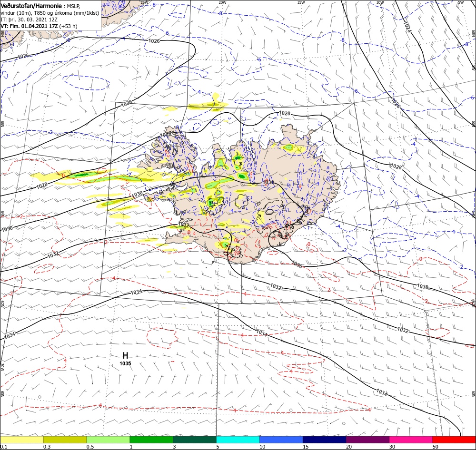Click the 1035 pressure value under H

[x=125, y=363]
